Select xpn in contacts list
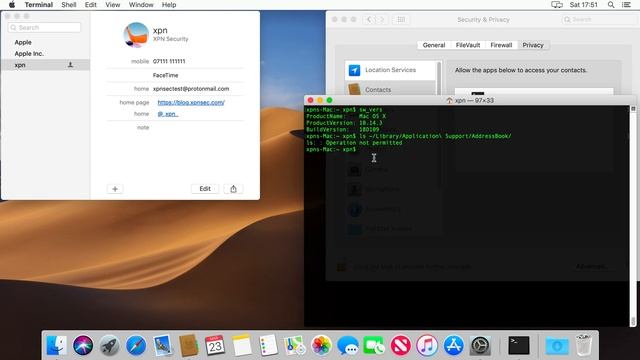The image size is (640, 360). pyautogui.click(x=45, y=65)
